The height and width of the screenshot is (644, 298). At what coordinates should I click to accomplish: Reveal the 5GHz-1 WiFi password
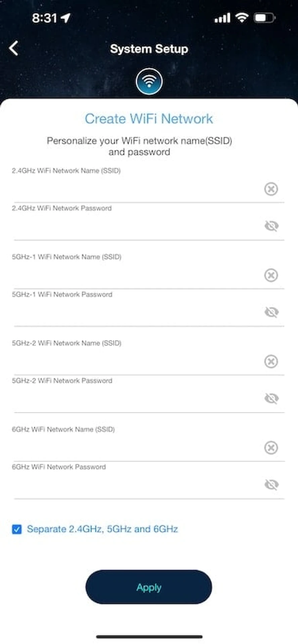(271, 312)
